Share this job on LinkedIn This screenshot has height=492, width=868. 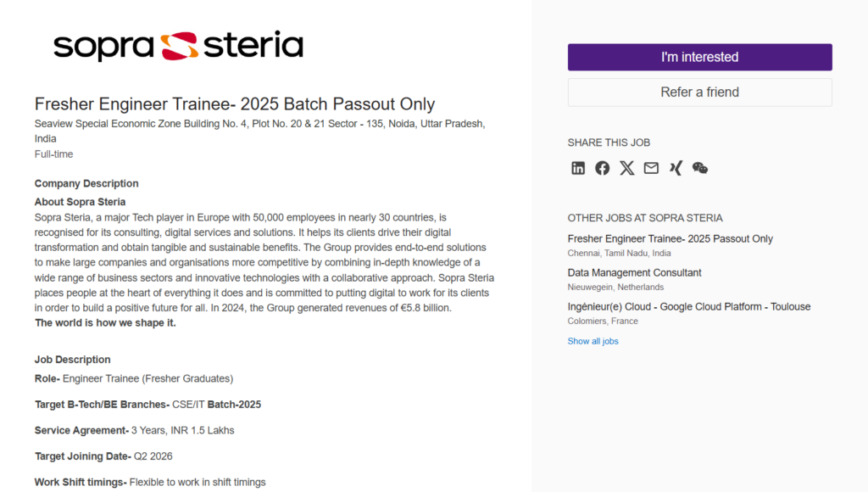coord(578,168)
